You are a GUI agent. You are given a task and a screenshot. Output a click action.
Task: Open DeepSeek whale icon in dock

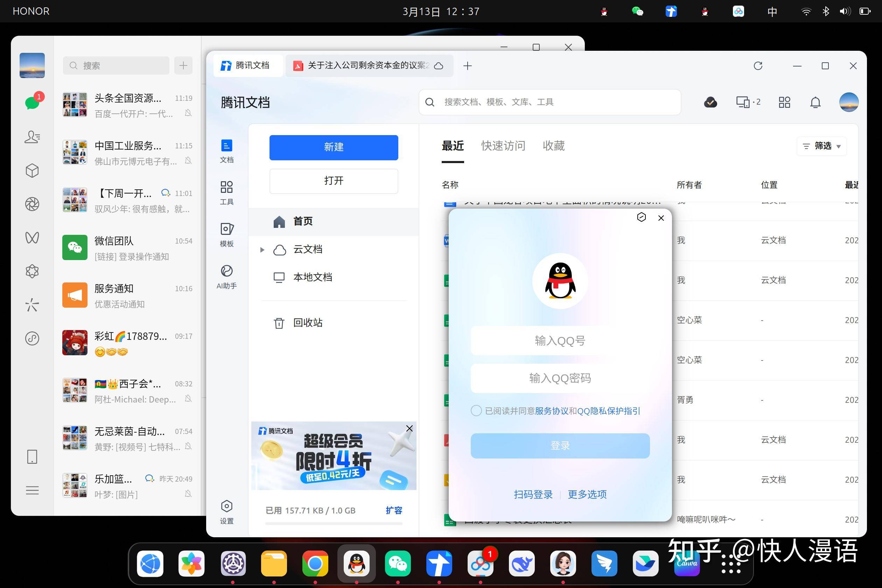pos(521,563)
